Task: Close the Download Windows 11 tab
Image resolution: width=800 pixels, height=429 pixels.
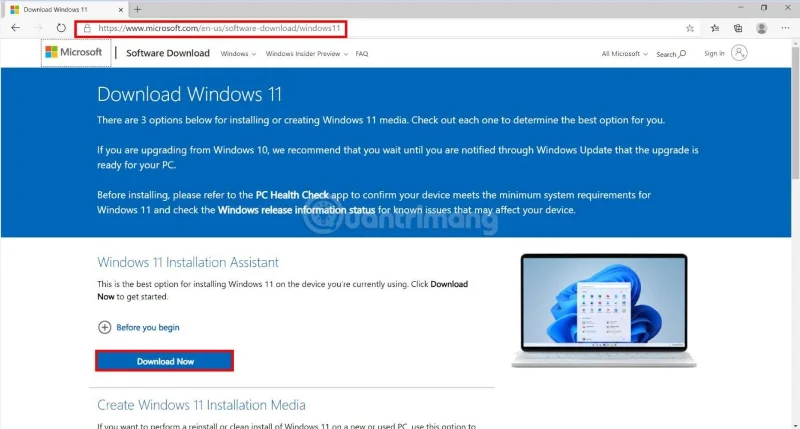Action: pos(121,10)
